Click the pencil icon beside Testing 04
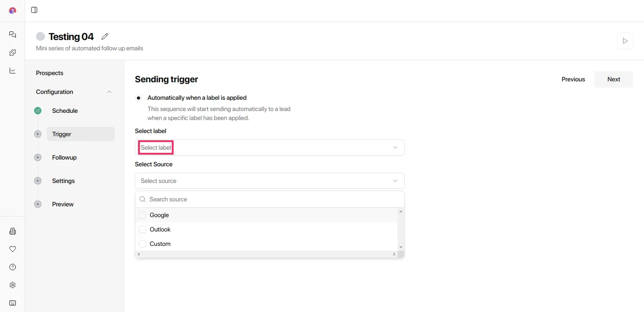Image resolution: width=644 pixels, height=312 pixels. click(105, 36)
